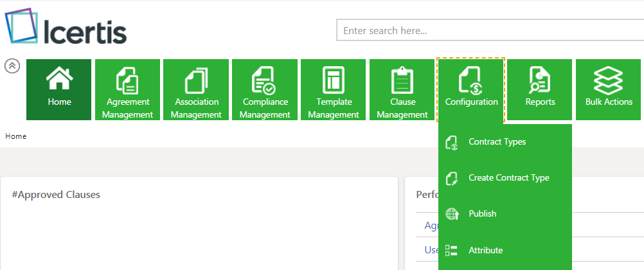644x270 pixels.
Task: Toggle the Configuration dropdown menu
Action: pyautogui.click(x=471, y=90)
